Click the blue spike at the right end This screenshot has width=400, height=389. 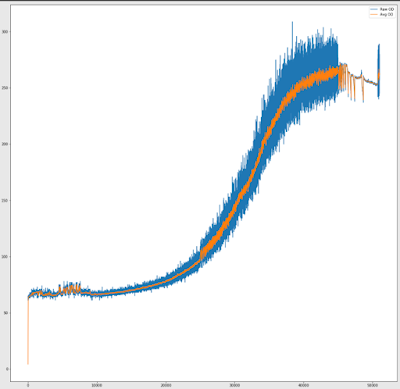379,71
